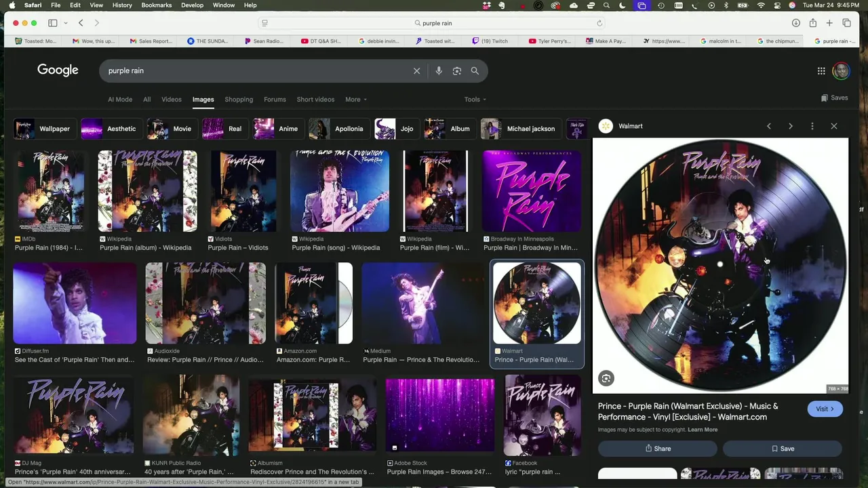Switch to Forums tab

tap(275, 100)
